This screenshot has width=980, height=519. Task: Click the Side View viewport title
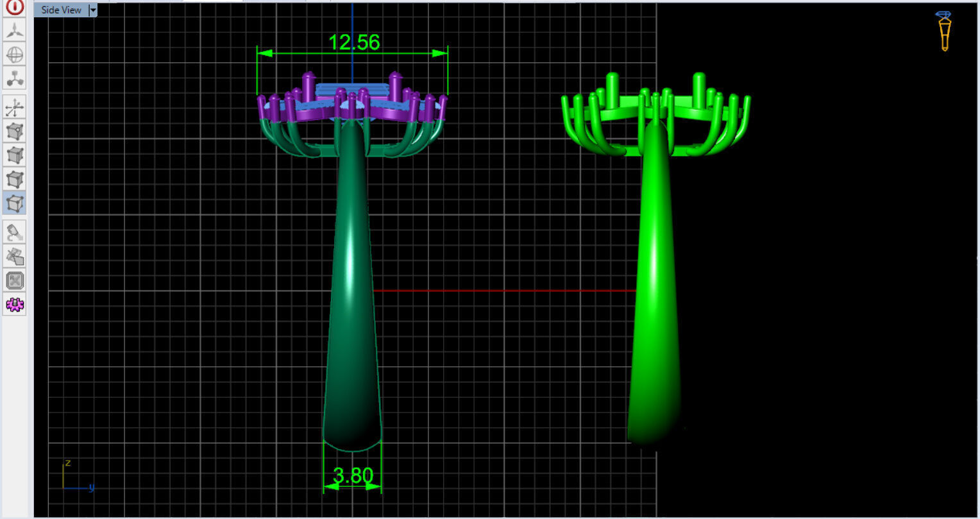pyautogui.click(x=62, y=10)
